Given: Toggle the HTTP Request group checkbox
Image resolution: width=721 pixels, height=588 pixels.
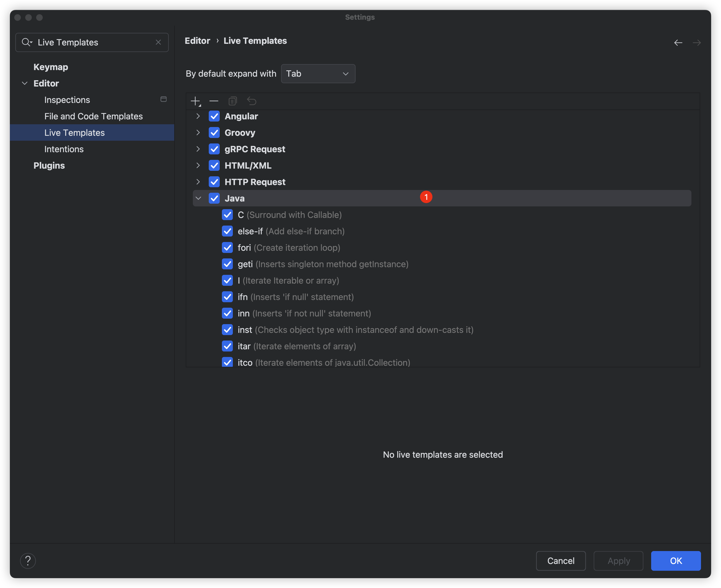Looking at the screenshot, I should [x=214, y=182].
